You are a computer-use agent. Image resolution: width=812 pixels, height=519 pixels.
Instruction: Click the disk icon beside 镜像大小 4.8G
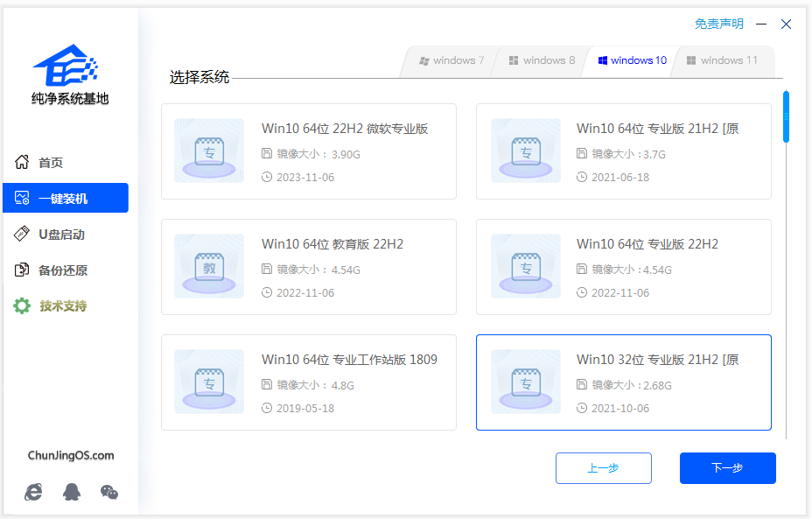point(267,384)
